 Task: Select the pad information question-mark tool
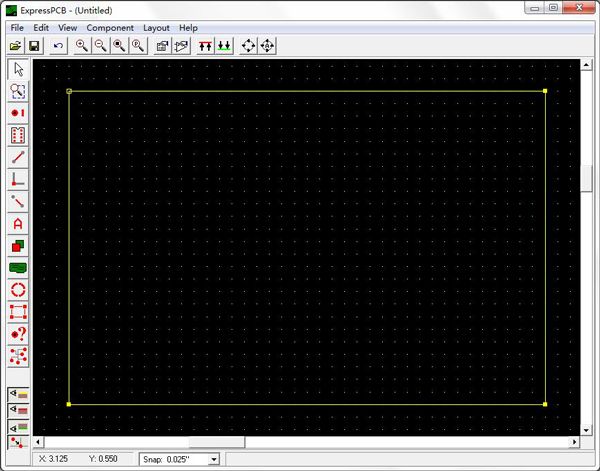[x=18, y=334]
